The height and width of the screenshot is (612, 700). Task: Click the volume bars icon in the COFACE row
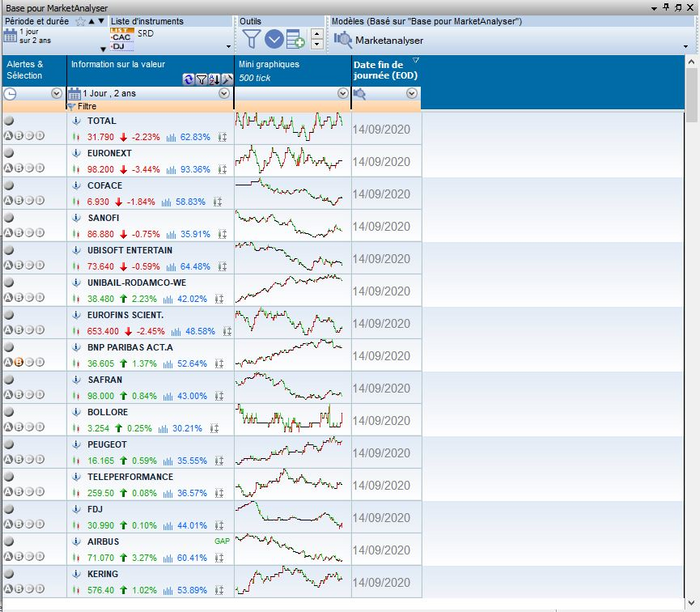166,202
